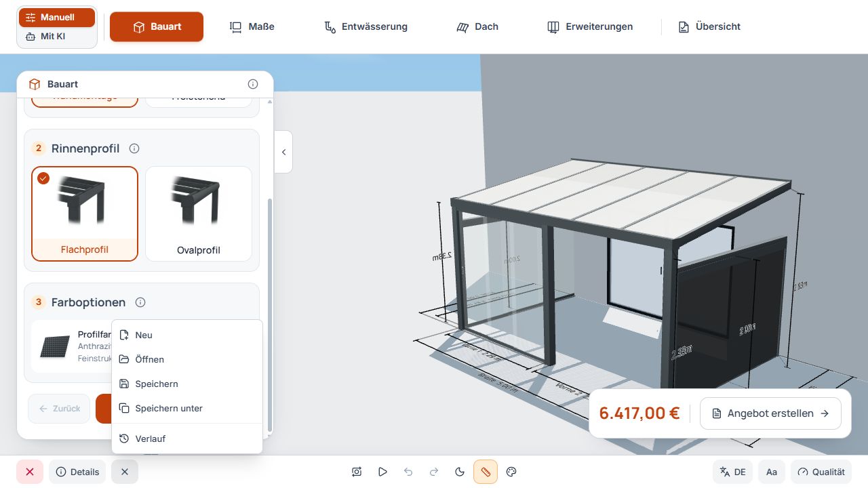Image resolution: width=868 pixels, height=488 pixels.
Task: Open the DE language selector
Action: tap(733, 472)
